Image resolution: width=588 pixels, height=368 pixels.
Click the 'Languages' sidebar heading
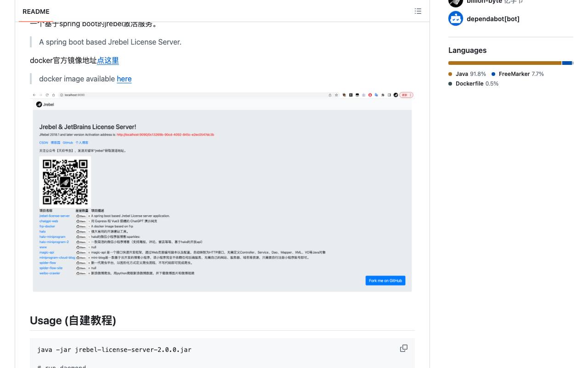pyautogui.click(x=467, y=50)
